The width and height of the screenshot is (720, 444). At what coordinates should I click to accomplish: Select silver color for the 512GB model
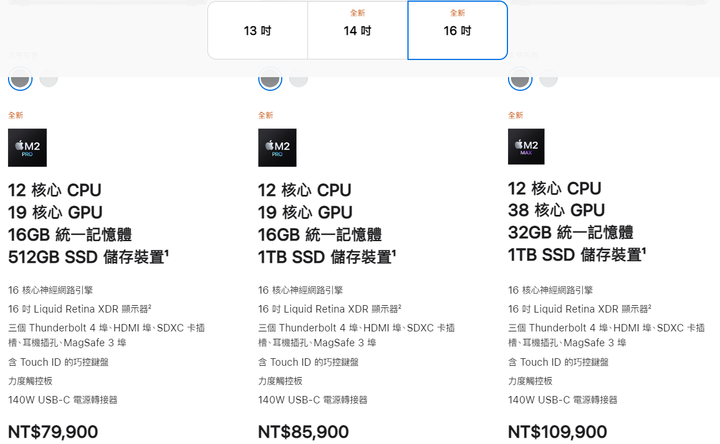tap(48, 79)
